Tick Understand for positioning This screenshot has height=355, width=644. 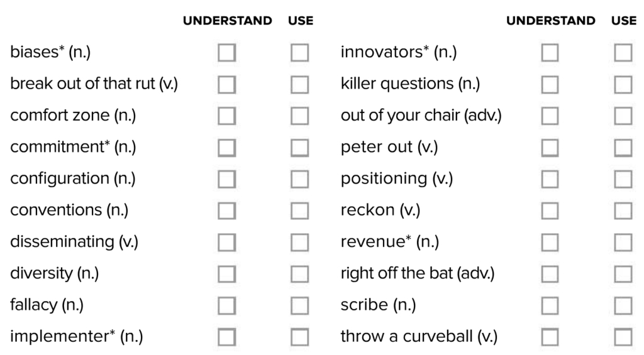point(550,179)
